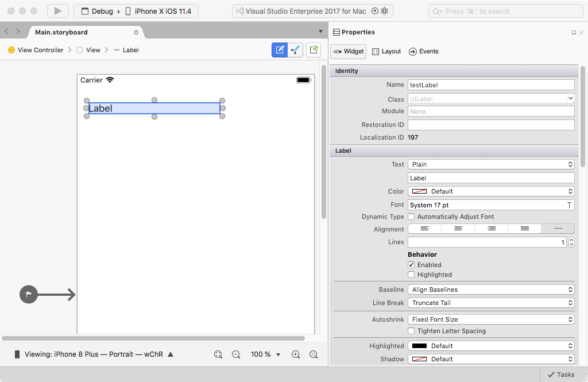This screenshot has width=588, height=382.
Task: Click the zoom to fit icon
Action: pyautogui.click(x=218, y=354)
